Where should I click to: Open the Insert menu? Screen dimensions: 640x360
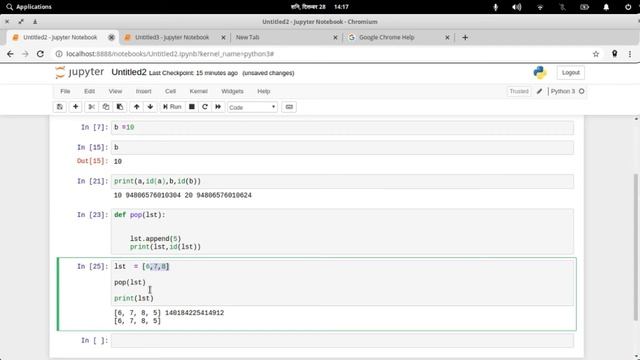coord(143,91)
